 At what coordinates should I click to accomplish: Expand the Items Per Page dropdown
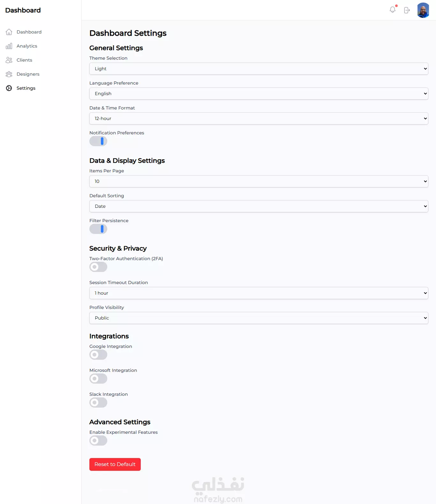click(x=259, y=181)
